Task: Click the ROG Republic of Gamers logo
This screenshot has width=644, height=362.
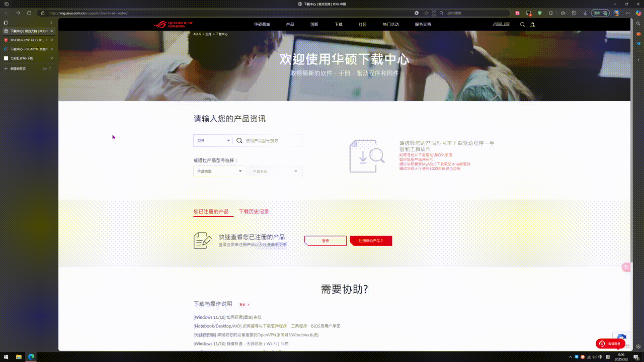Action: pyautogui.click(x=173, y=24)
